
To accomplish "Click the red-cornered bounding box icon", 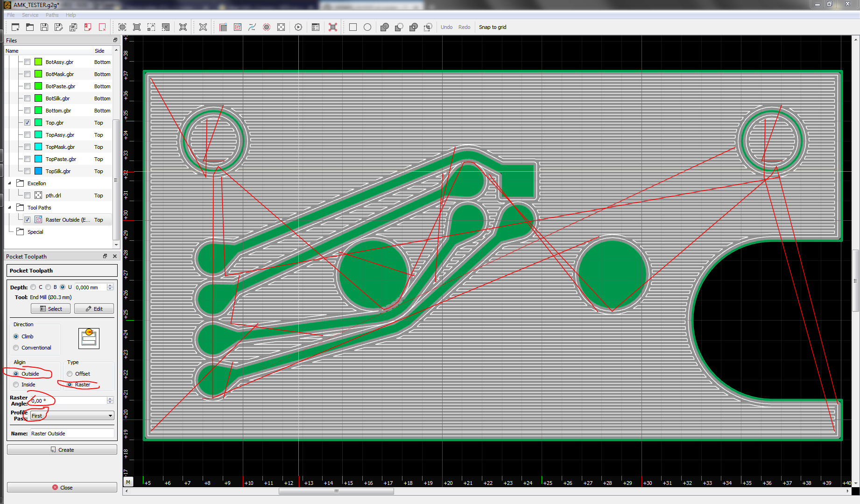I will tap(333, 27).
